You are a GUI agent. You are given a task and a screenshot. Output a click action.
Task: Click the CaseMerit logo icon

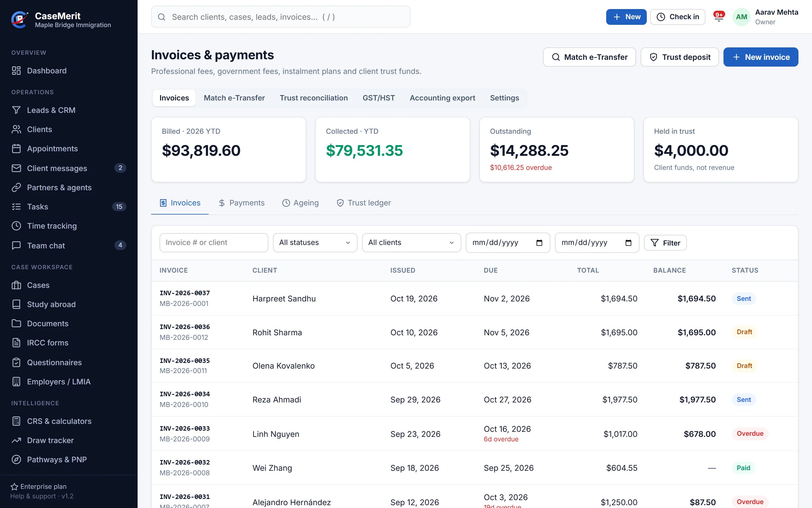(x=20, y=20)
